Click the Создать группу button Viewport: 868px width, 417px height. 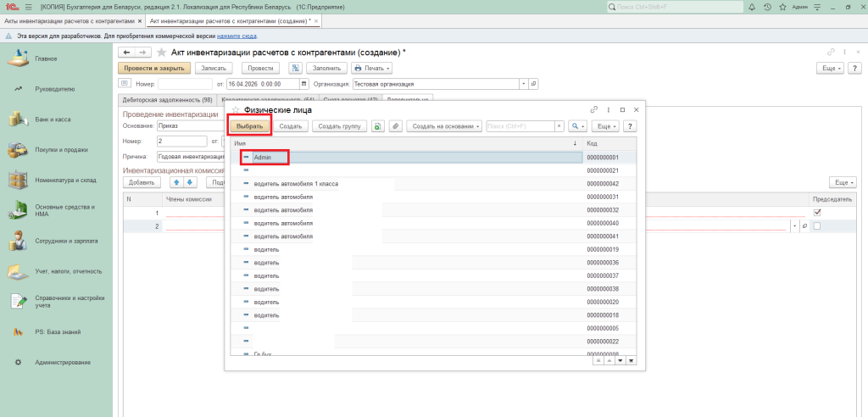[x=338, y=126]
